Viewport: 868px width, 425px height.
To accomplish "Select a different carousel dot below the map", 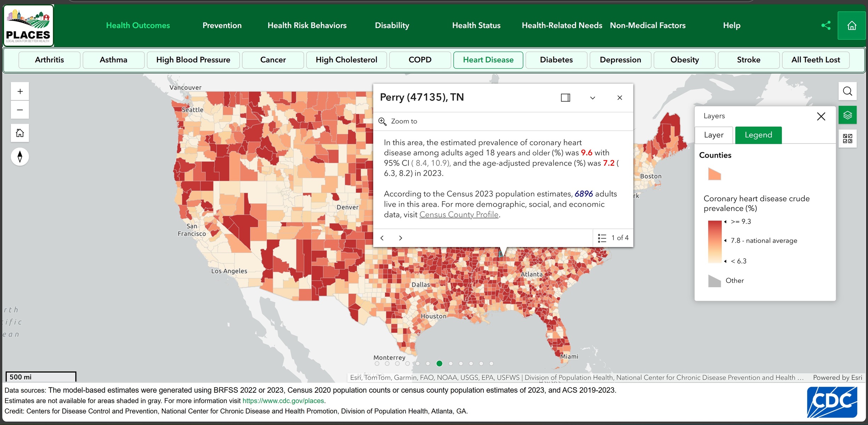I will point(460,363).
